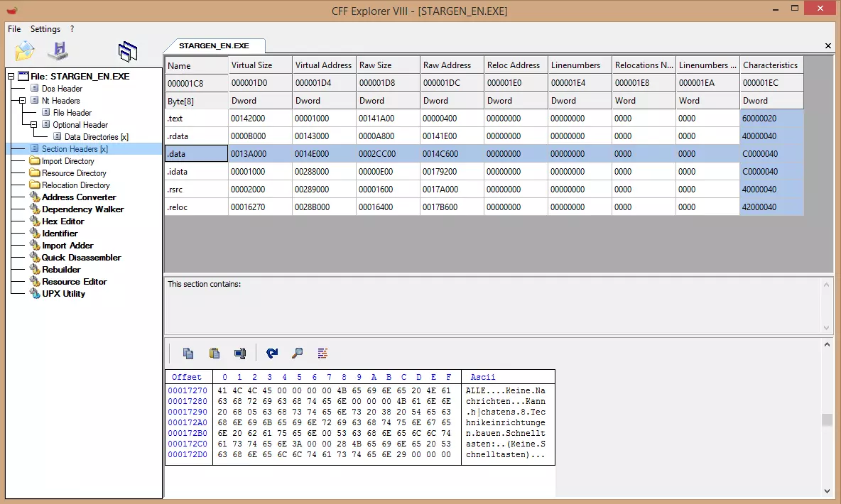Click .data Characteristics value C0000040
Screen dimensions: 841x504
772,154
